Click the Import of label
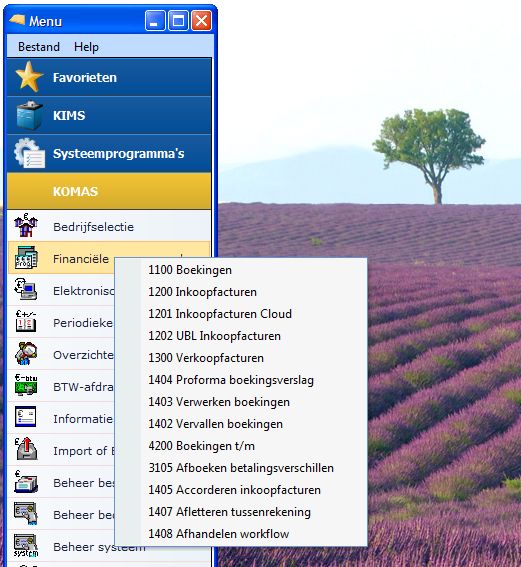 coord(84,451)
